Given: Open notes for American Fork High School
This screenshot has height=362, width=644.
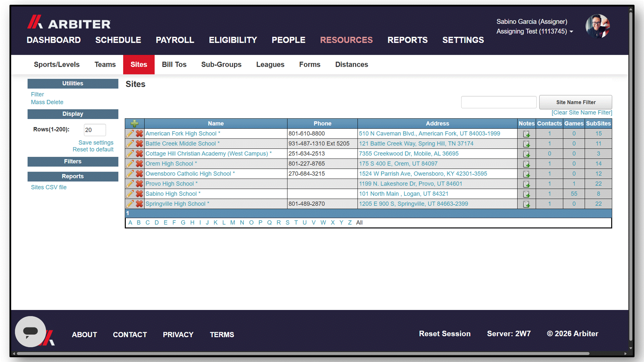Looking at the screenshot, I should coord(526,134).
